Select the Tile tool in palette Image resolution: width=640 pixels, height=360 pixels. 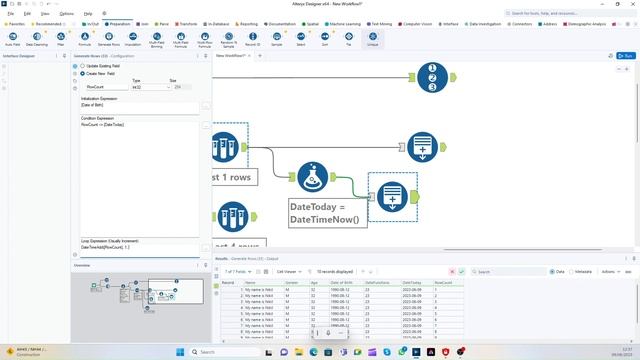pos(349,39)
